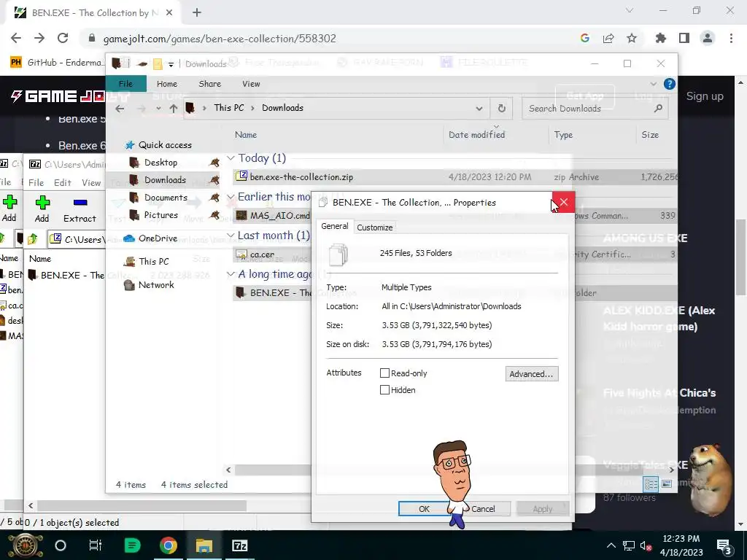Collapse the Last month group
The height and width of the screenshot is (560, 747).
(231, 236)
